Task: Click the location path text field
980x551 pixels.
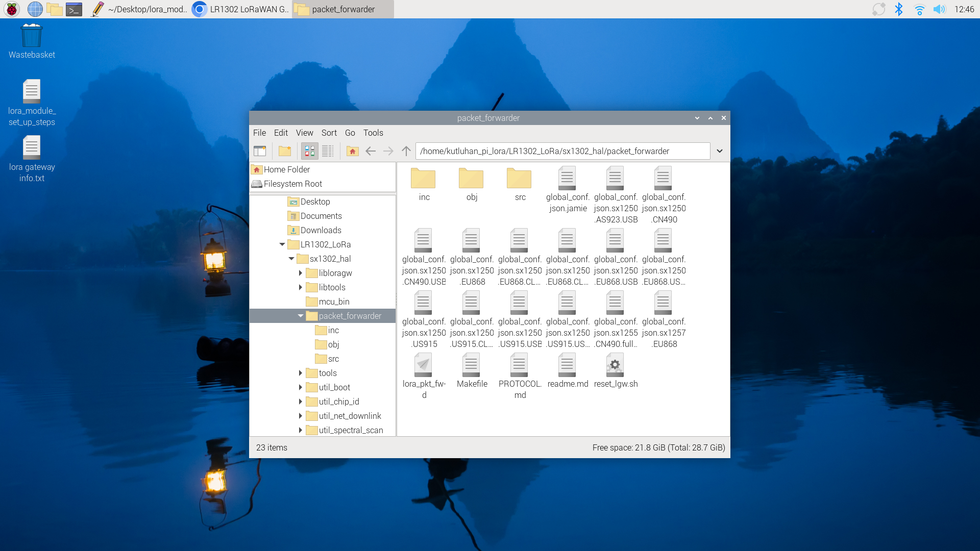Action: pos(561,151)
